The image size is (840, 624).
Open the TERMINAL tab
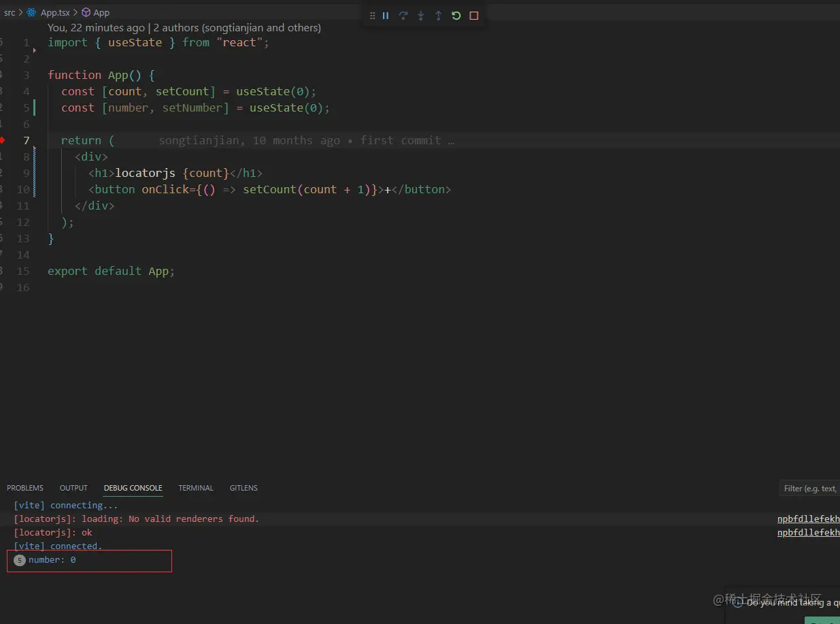click(x=196, y=488)
